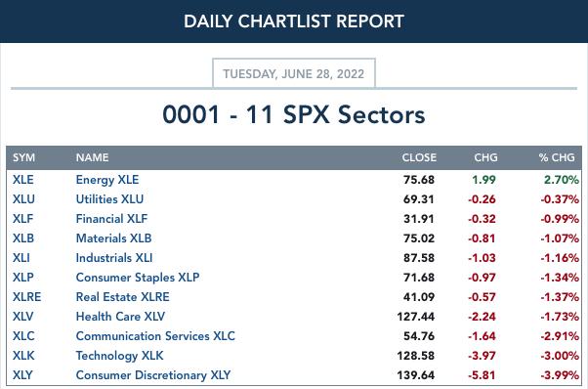Open the 0001 - 11 SPX Sectors title
Viewport: 588px width, 389px height.
tap(294, 114)
